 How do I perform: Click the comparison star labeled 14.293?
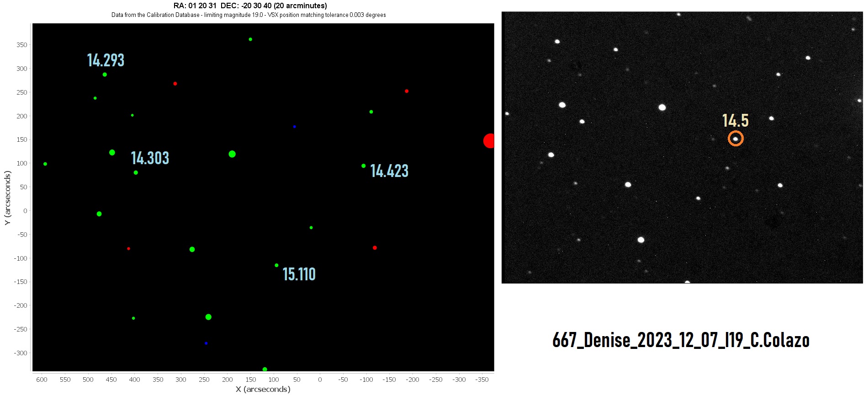pyautogui.click(x=105, y=75)
